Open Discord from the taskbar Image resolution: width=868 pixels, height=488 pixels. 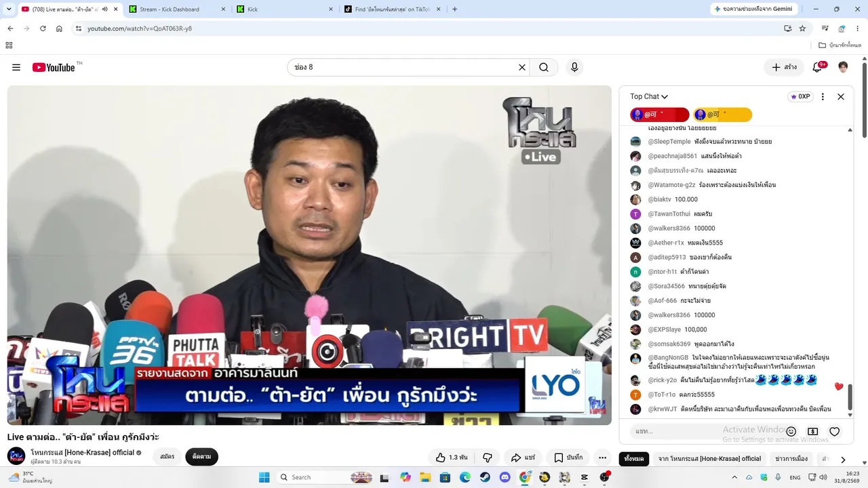pyautogui.click(x=505, y=477)
